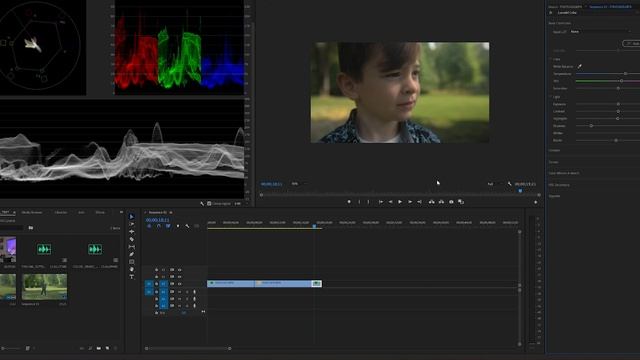Select the Ripple Edit tool

point(131,232)
